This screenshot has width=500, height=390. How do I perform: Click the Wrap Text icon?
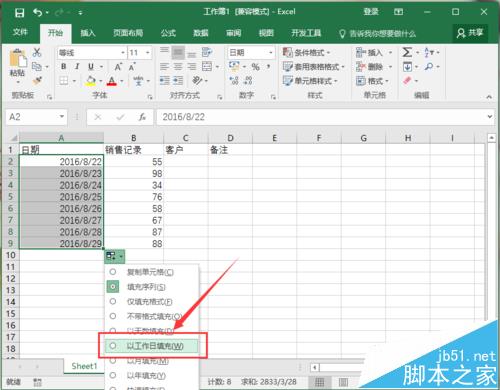pos(207,52)
